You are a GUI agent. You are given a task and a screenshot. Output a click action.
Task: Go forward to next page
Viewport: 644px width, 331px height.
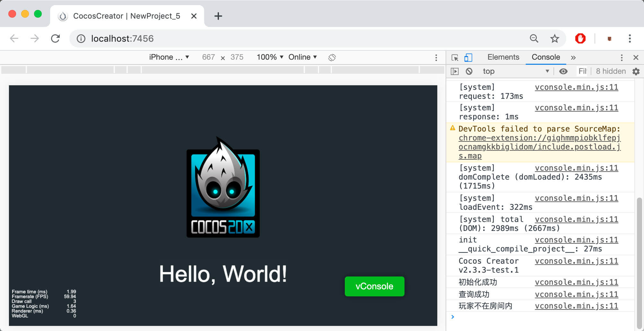[x=35, y=38]
